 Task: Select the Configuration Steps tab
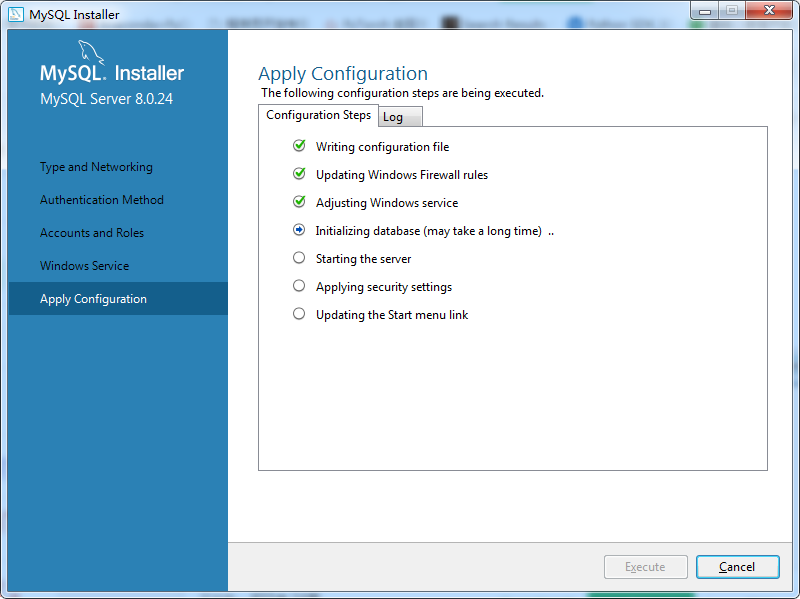318,115
